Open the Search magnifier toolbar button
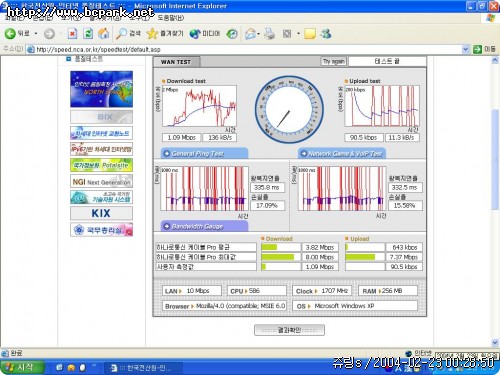500x375 pixels. pyautogui.click(x=128, y=33)
